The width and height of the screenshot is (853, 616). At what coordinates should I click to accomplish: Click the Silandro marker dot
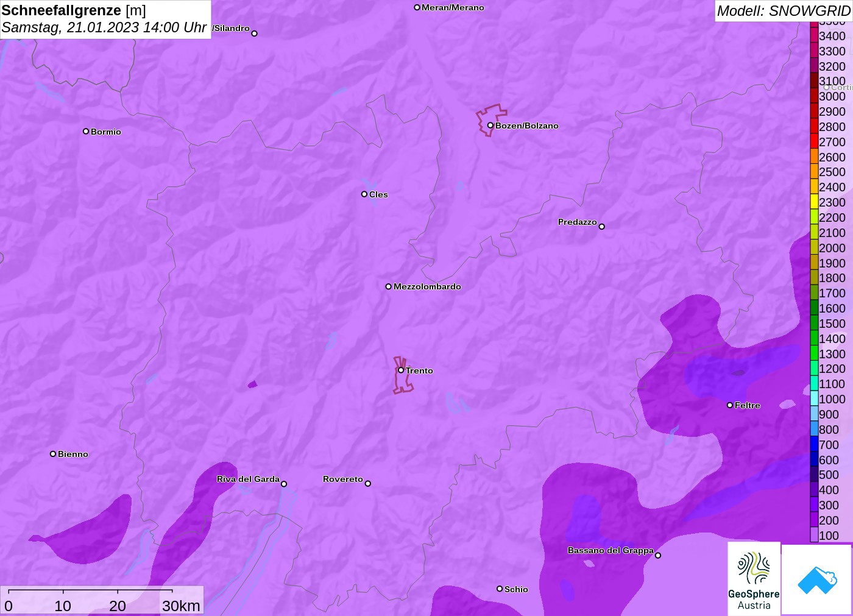[x=254, y=34]
